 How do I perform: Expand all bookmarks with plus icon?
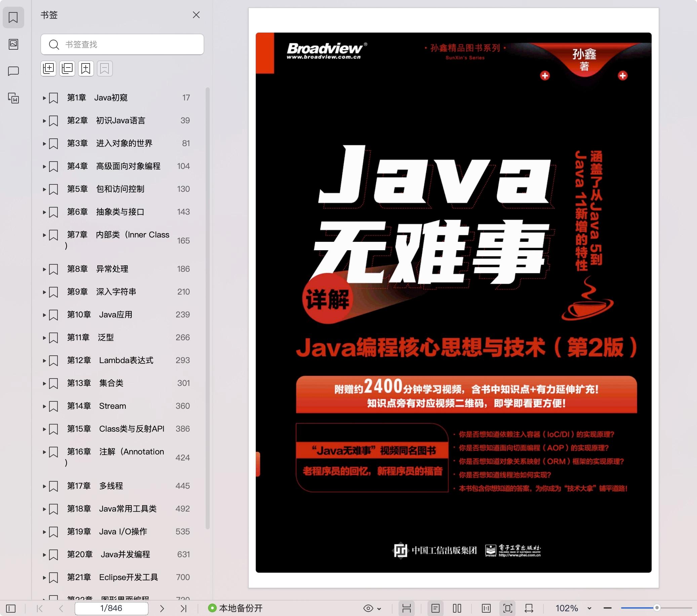[48, 69]
